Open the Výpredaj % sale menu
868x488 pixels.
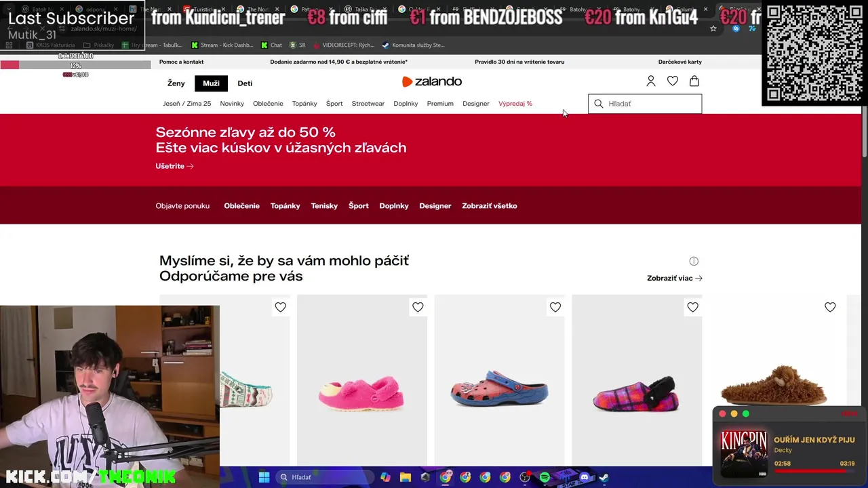[x=515, y=104]
